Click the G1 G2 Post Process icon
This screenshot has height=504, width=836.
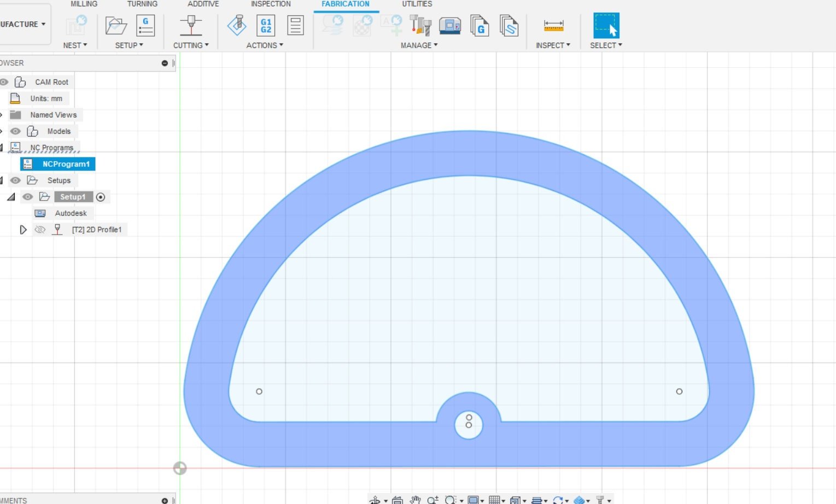[266, 26]
